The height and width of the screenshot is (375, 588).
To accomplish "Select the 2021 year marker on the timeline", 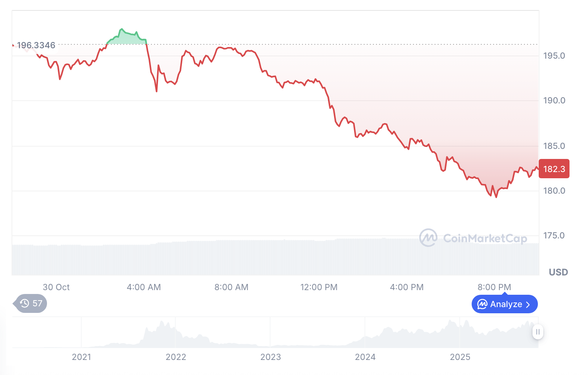I will [82, 357].
